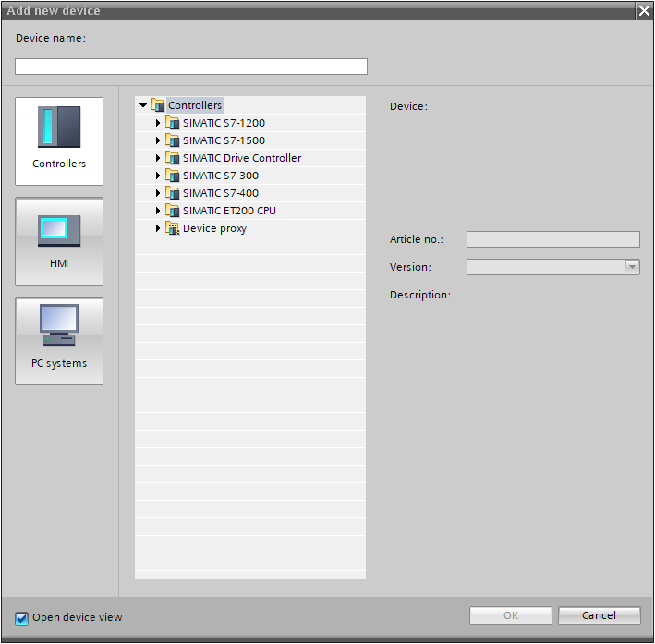The width and height of the screenshot is (655, 644).
Task: Click the SIMATIC S7-1500 folder icon
Action: point(172,140)
